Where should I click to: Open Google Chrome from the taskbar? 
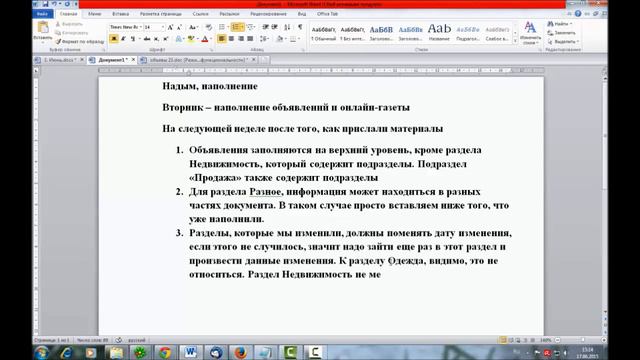point(165,352)
